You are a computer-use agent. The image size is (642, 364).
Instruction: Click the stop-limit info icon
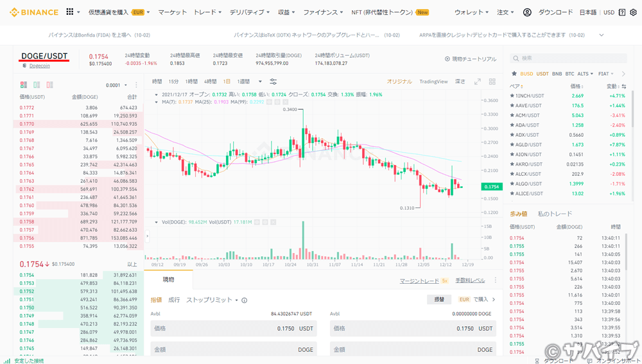pos(245,300)
